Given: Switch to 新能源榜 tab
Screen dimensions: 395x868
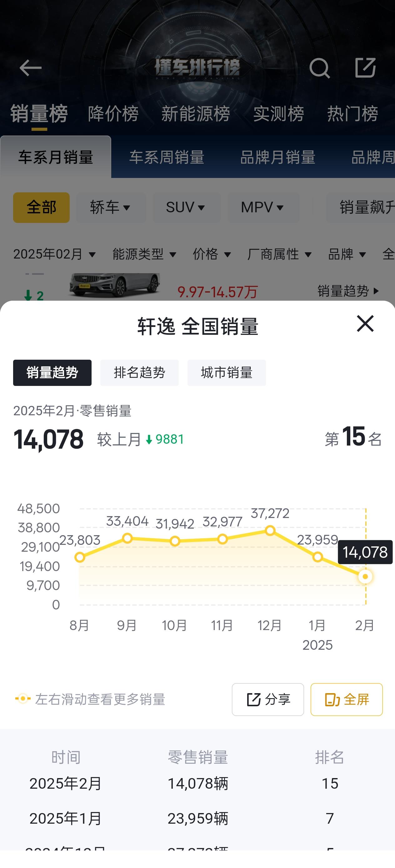Looking at the screenshot, I should (x=196, y=113).
